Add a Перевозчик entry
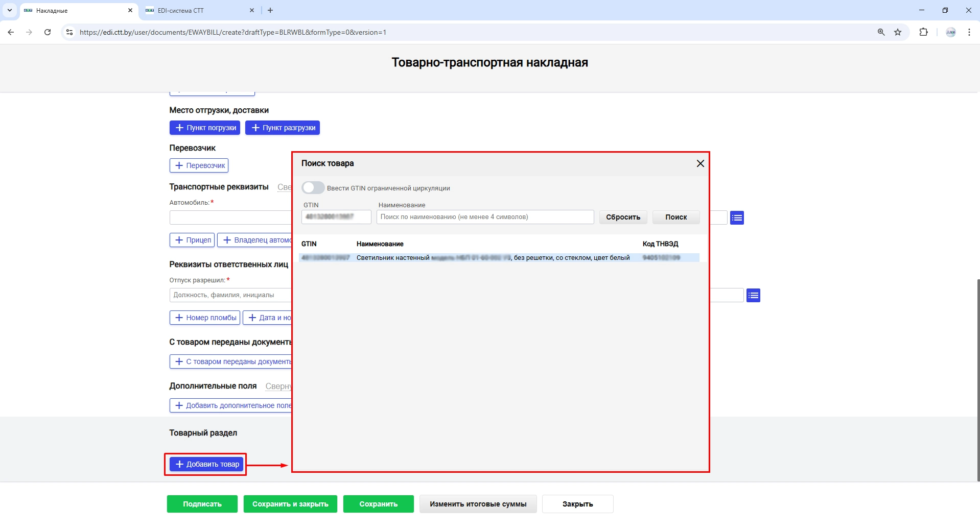The width and height of the screenshot is (980, 531). pos(199,165)
